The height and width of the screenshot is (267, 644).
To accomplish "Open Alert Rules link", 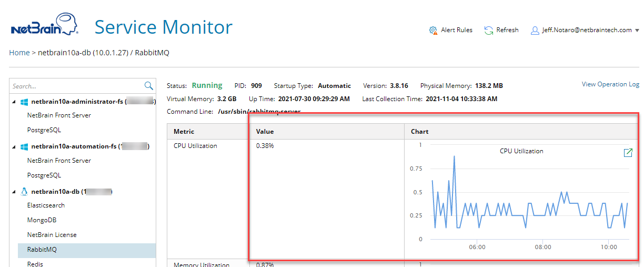I will (457, 30).
